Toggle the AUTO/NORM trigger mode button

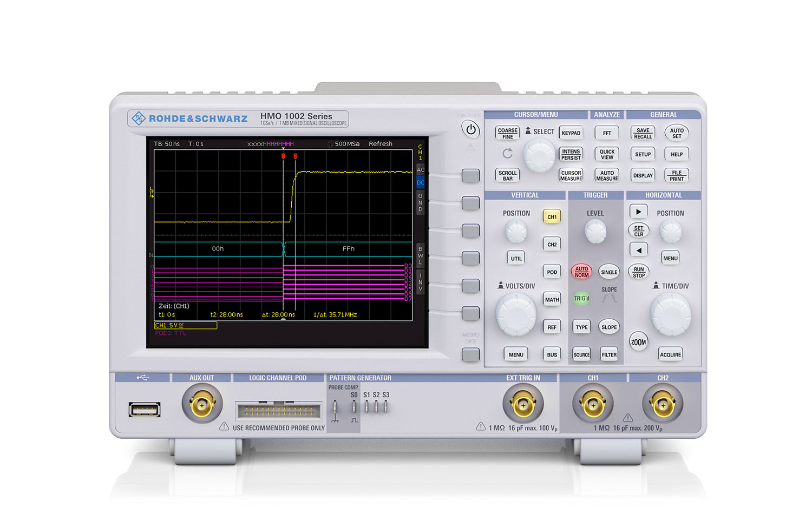coord(581,272)
